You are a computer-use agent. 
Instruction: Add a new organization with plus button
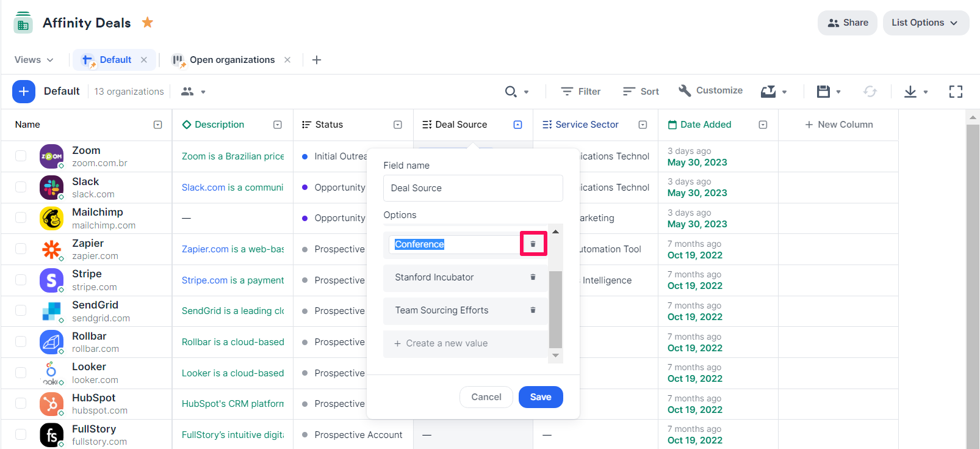click(23, 92)
